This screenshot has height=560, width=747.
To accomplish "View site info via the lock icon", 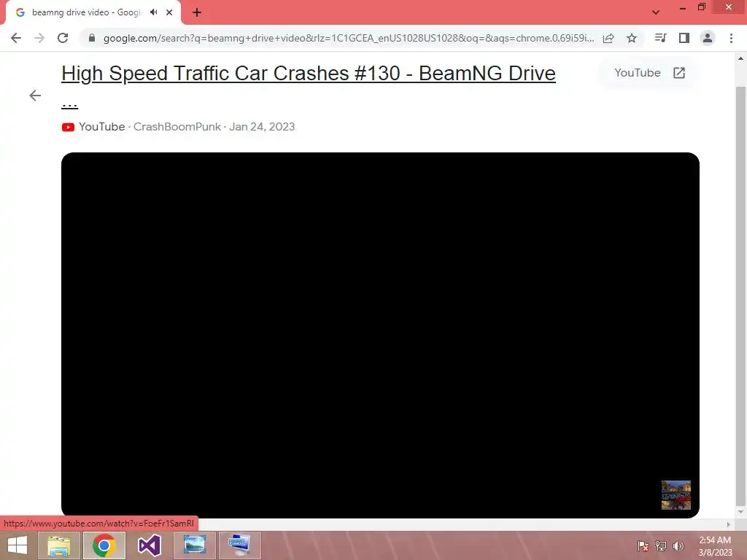I will [91, 38].
